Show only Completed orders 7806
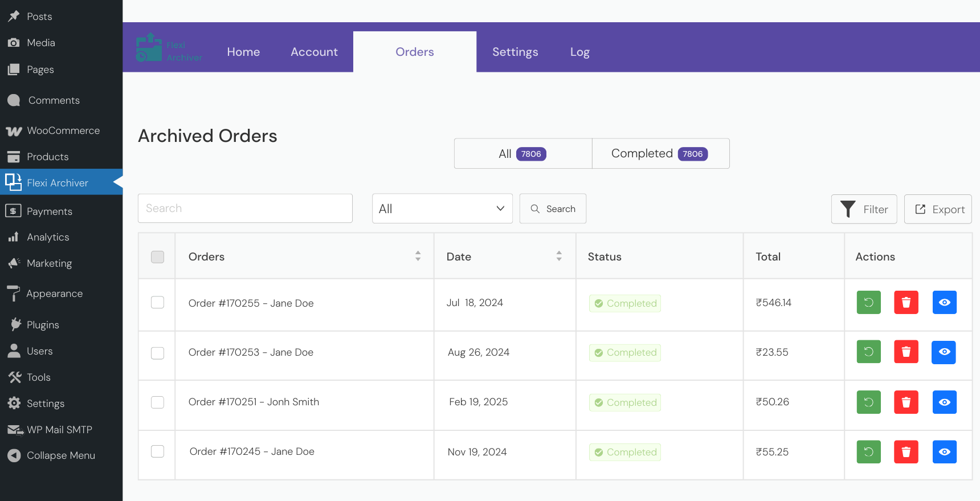This screenshot has width=980, height=501. point(660,154)
